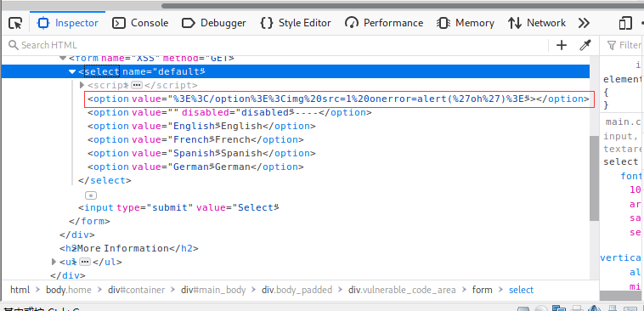Open the Performance tab
This screenshot has width=644, height=311.
click(384, 23)
